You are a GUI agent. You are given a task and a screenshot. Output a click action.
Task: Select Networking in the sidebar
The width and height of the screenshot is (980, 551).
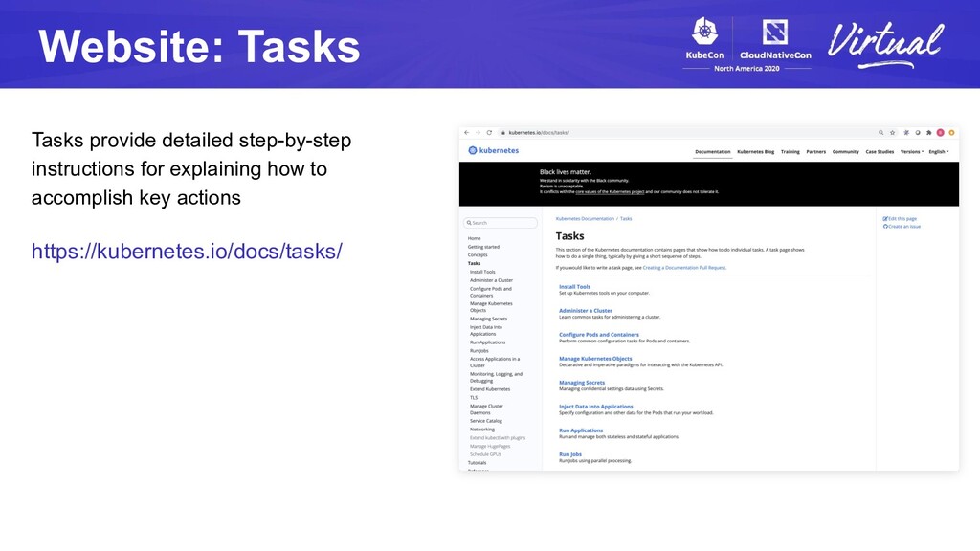(482, 430)
